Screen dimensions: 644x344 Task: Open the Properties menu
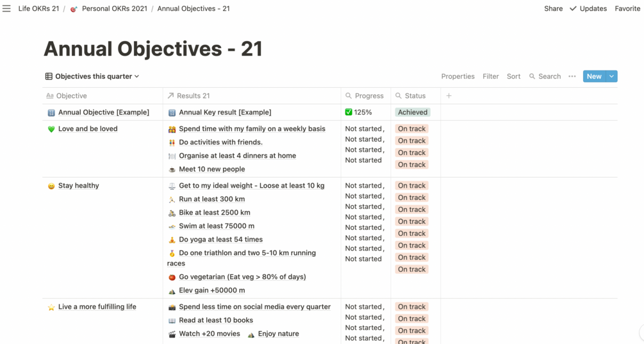458,76
